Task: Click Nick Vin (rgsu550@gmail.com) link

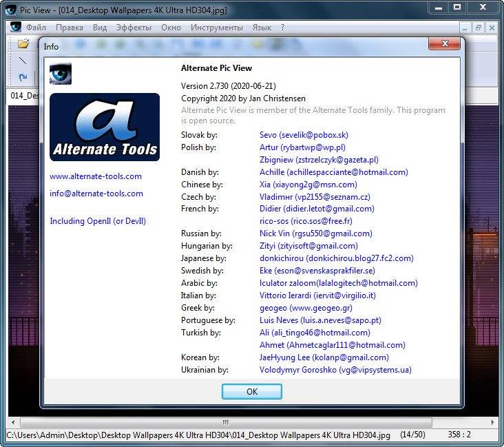Action: tap(315, 233)
